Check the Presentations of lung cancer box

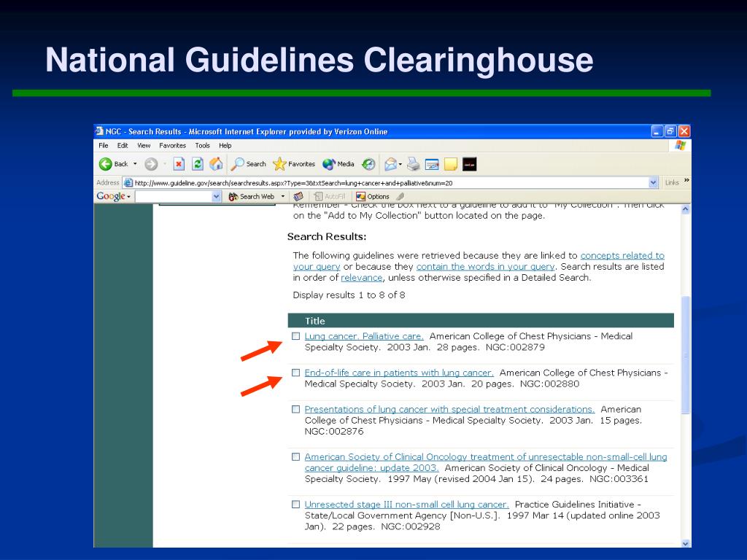pos(296,410)
